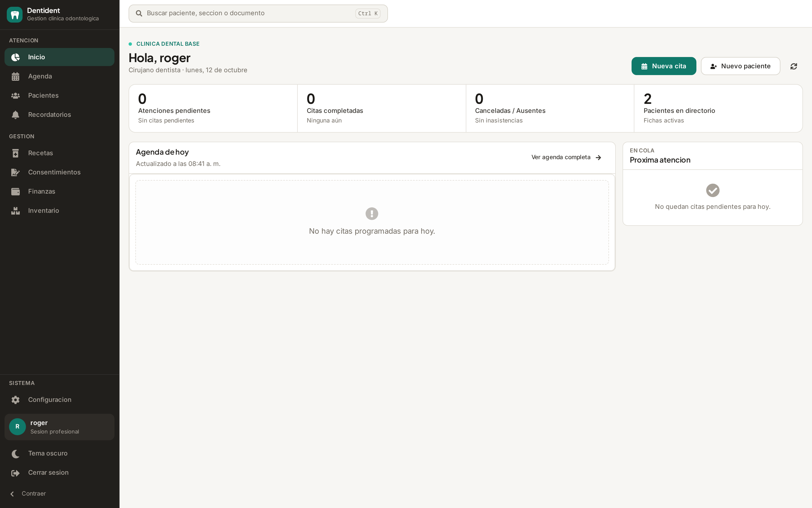This screenshot has height=508, width=812.
Task: Click the Cerrar sesion exit icon
Action: 16,473
